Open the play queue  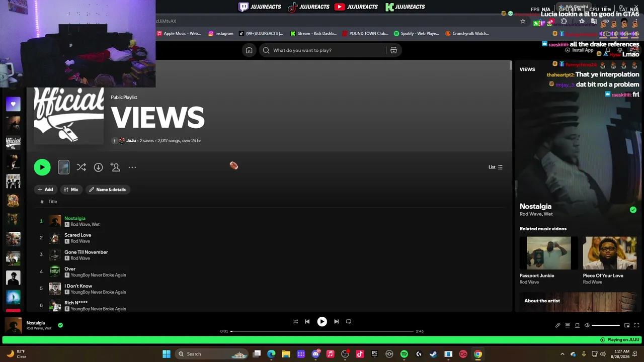[568, 325]
